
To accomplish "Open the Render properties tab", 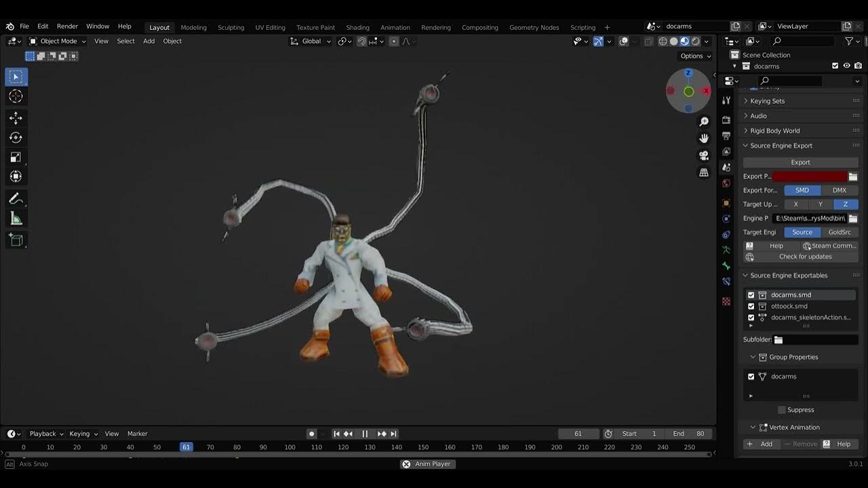I will click(x=726, y=120).
